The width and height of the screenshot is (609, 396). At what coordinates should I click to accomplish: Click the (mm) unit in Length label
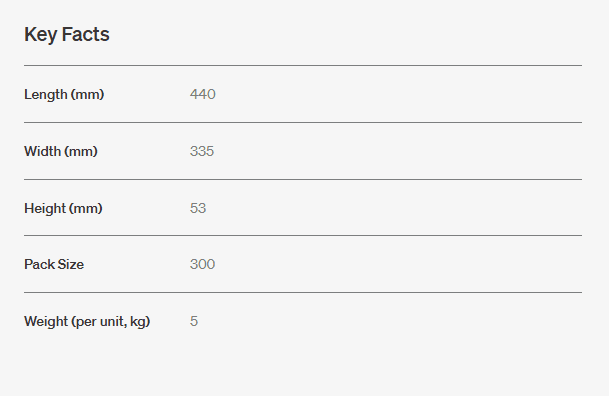point(88,94)
